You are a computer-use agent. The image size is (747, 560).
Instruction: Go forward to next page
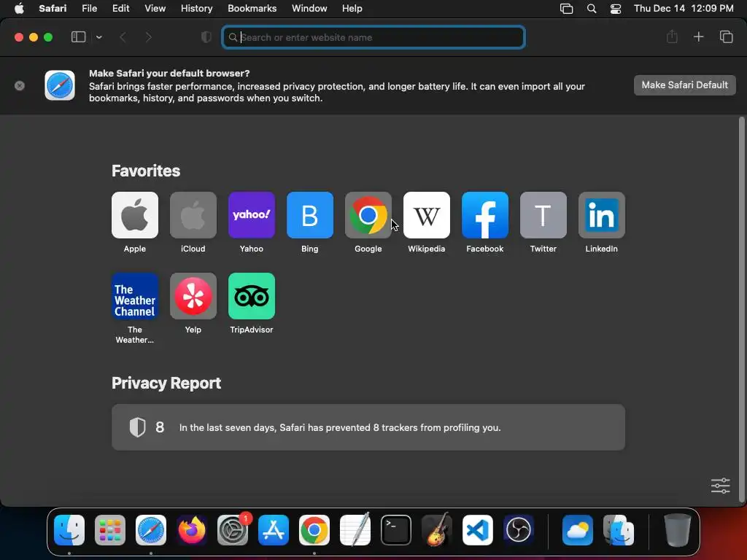(148, 37)
